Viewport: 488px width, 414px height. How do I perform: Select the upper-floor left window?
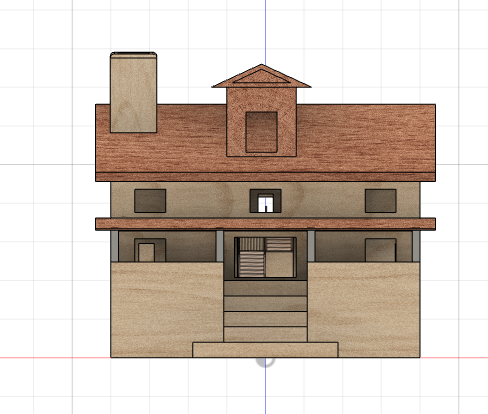150,201
